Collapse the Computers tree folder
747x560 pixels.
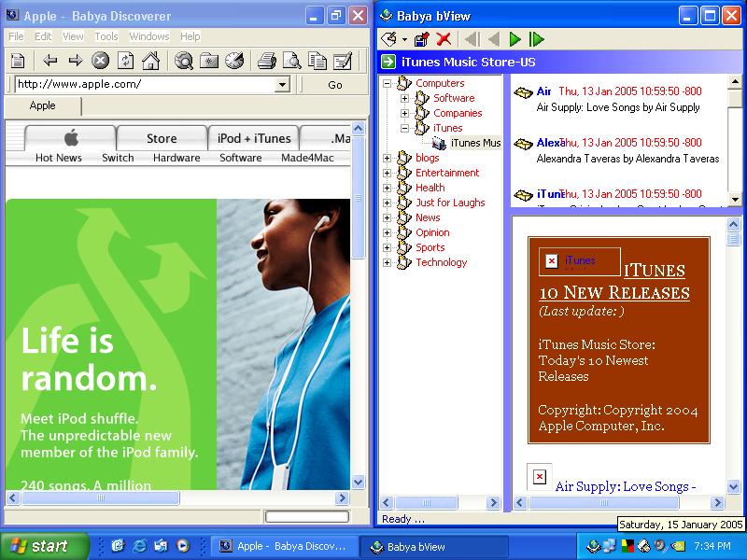click(x=387, y=83)
